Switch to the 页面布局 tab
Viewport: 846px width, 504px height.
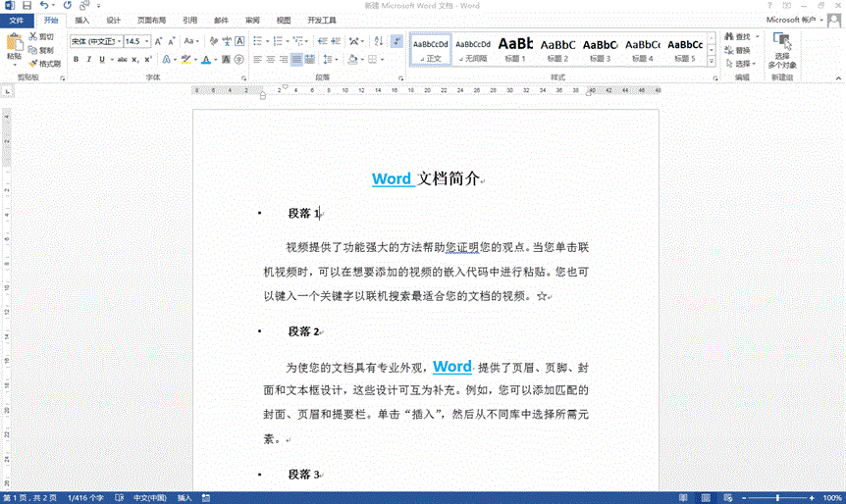[x=151, y=20]
